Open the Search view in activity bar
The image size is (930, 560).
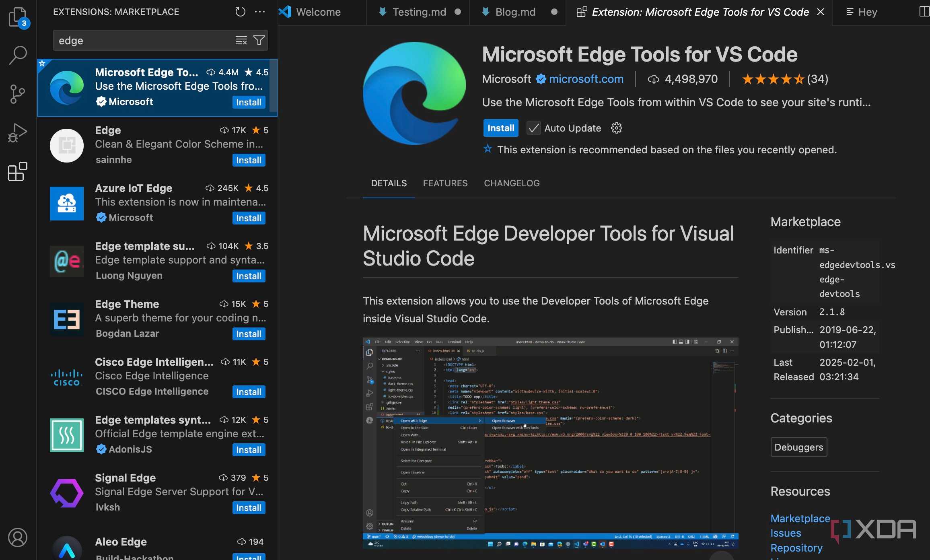[18, 56]
